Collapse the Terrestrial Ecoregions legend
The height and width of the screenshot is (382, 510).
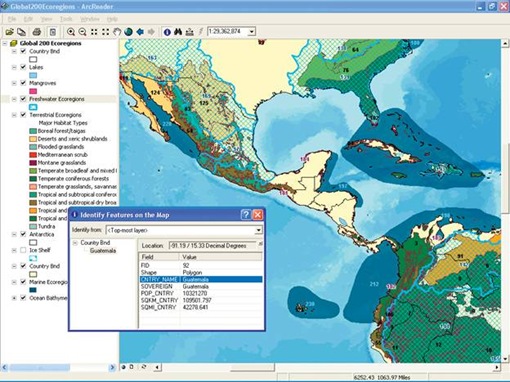(14, 115)
